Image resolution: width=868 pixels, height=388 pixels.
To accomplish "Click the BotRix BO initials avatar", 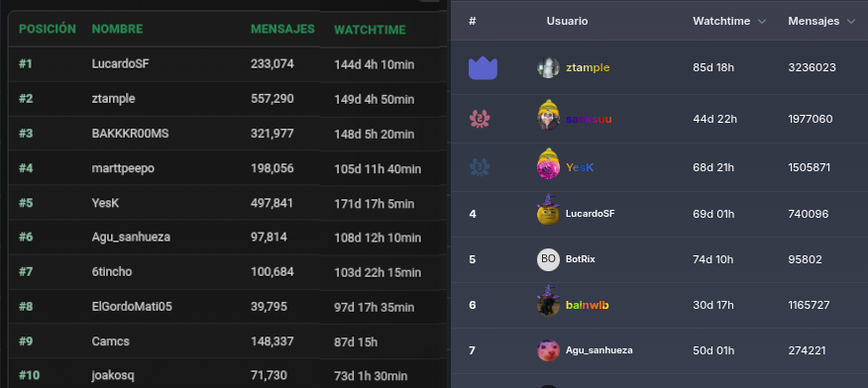I will pyautogui.click(x=548, y=259).
